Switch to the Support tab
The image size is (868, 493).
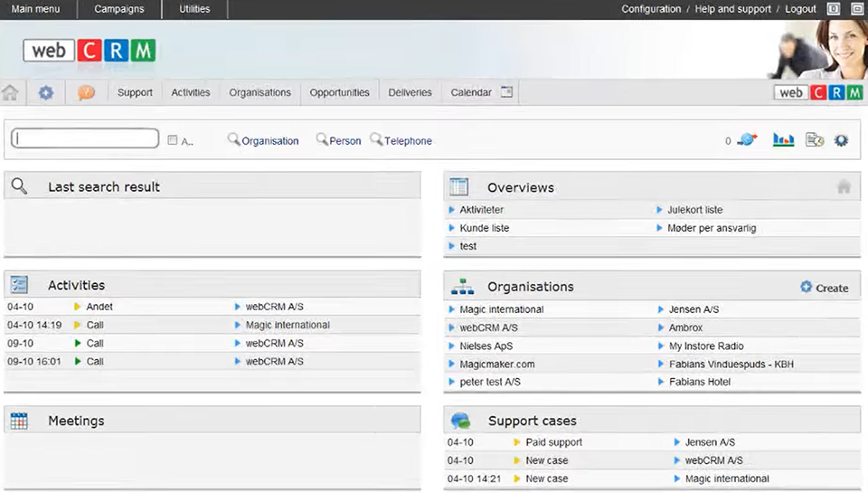click(135, 92)
